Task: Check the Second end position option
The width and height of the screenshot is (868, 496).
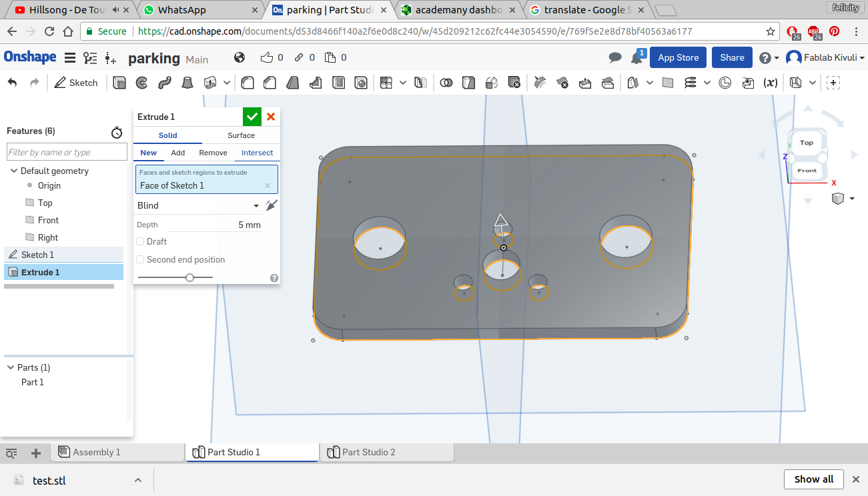Action: click(x=140, y=259)
